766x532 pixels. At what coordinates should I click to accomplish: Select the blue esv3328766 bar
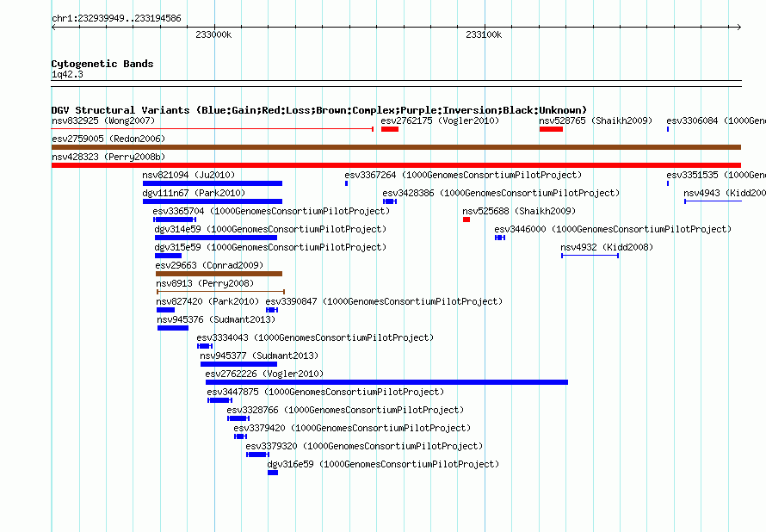(x=238, y=418)
